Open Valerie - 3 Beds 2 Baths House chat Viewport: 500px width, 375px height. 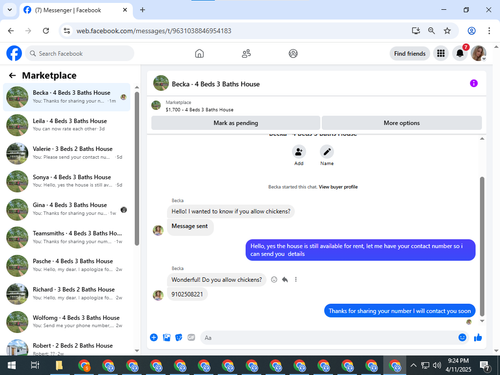click(x=67, y=153)
